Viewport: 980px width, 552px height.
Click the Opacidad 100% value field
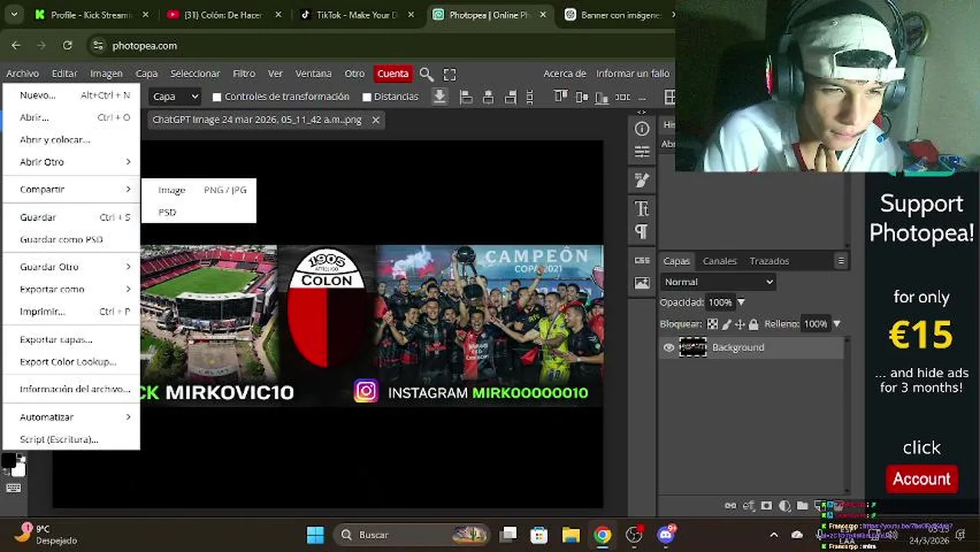(719, 303)
